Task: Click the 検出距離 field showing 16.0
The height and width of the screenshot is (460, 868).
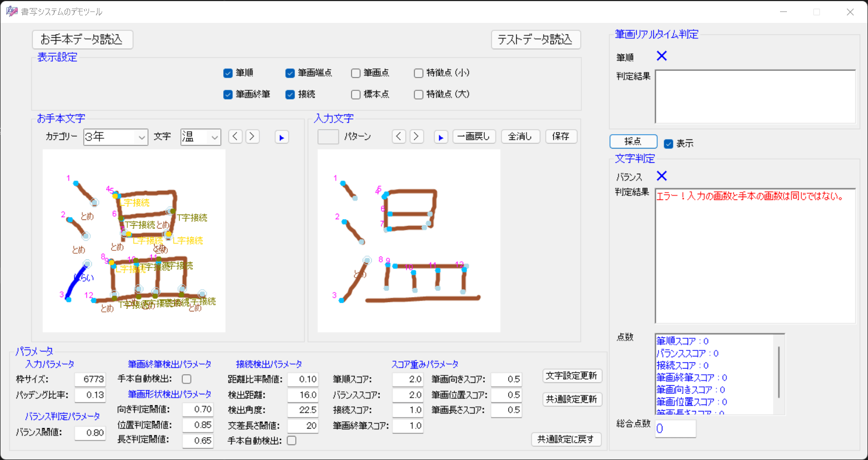Action: coord(303,395)
